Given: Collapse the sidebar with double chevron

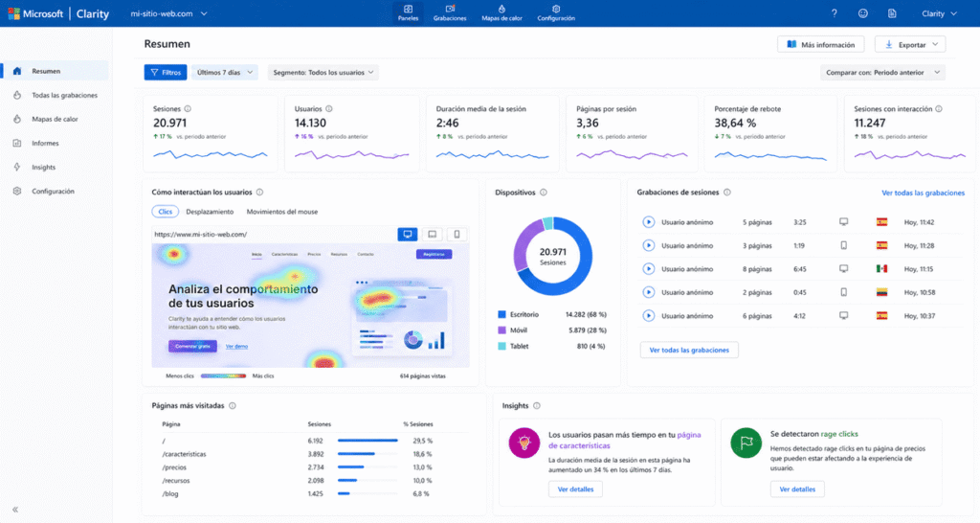Looking at the screenshot, I should pyautogui.click(x=15, y=510).
